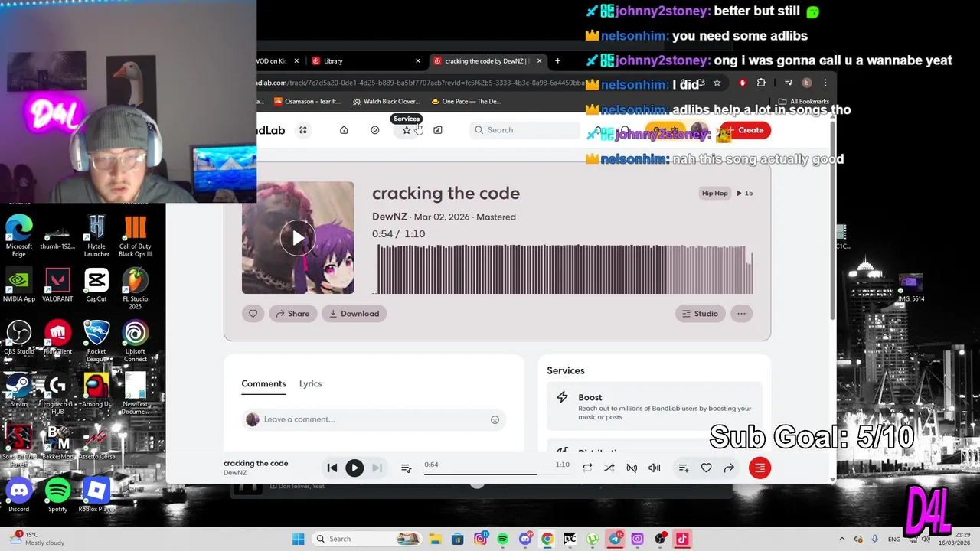This screenshot has width=980, height=551.
Task: Click the Leave a comment field
Action: pyautogui.click(x=374, y=419)
